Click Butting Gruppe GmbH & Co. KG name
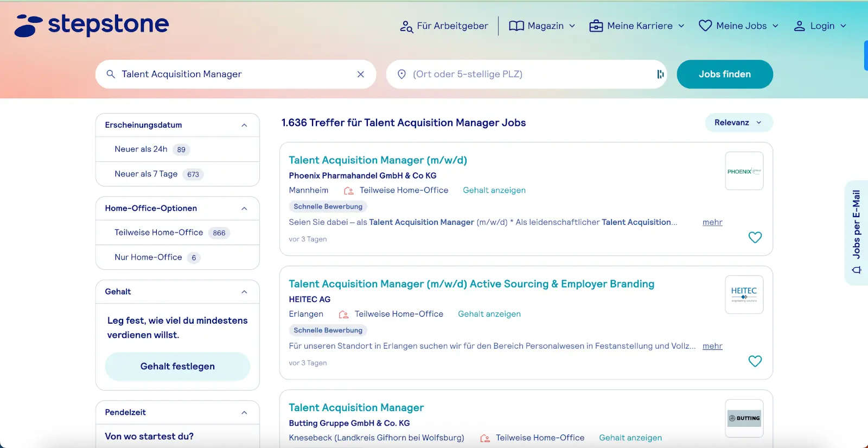The height and width of the screenshot is (448, 868). [349, 424]
